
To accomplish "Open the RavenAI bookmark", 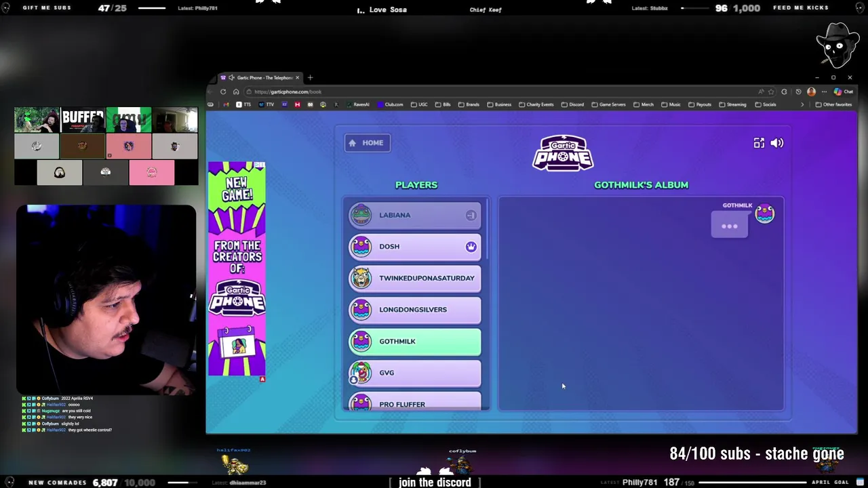I will (x=357, y=104).
